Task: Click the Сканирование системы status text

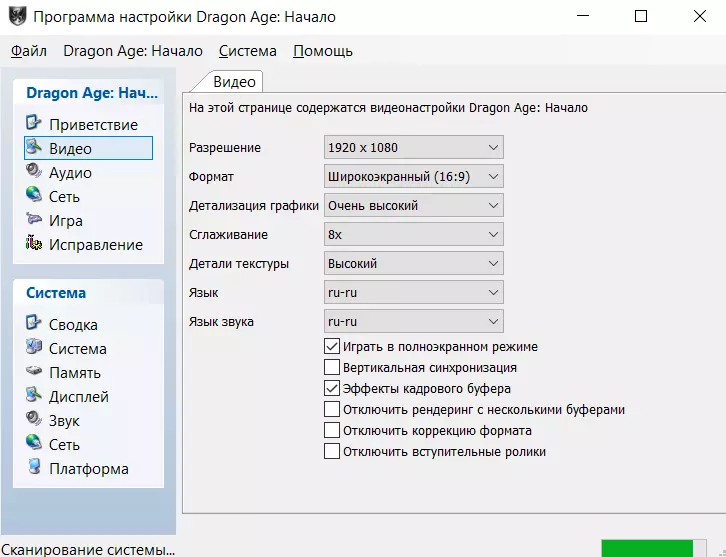Action: point(88,550)
